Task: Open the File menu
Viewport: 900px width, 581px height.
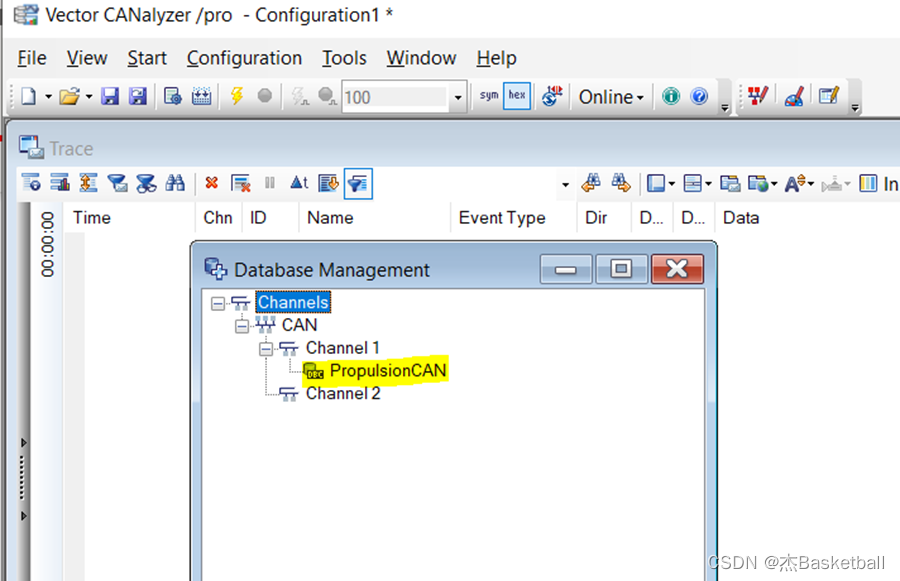Action: 32,58
